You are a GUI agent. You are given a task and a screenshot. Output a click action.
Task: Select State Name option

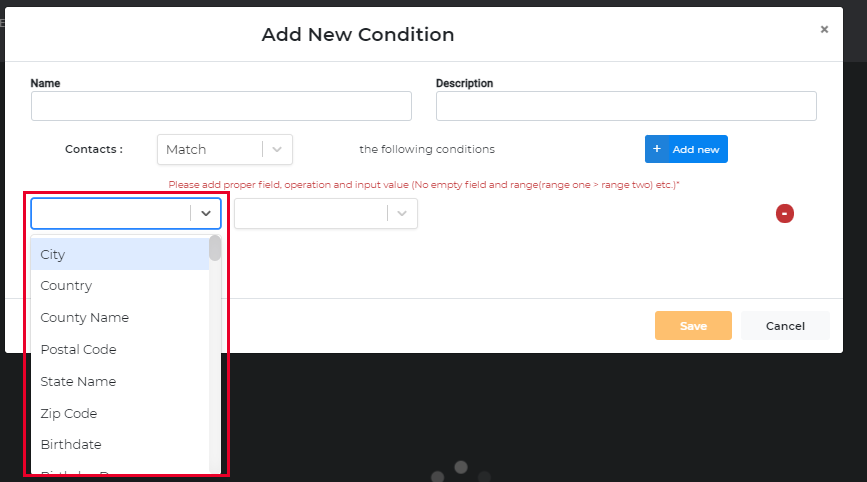118,382
